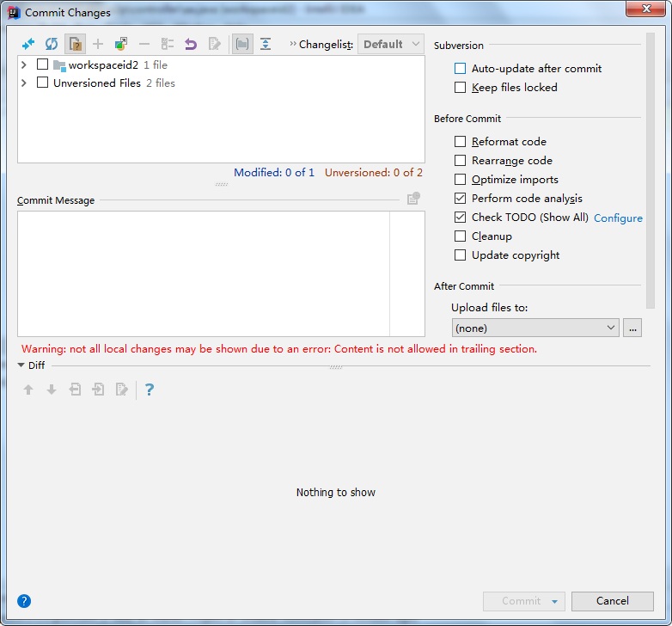Check the workspaceid2 checkbox
The width and height of the screenshot is (672, 626).
coord(42,64)
